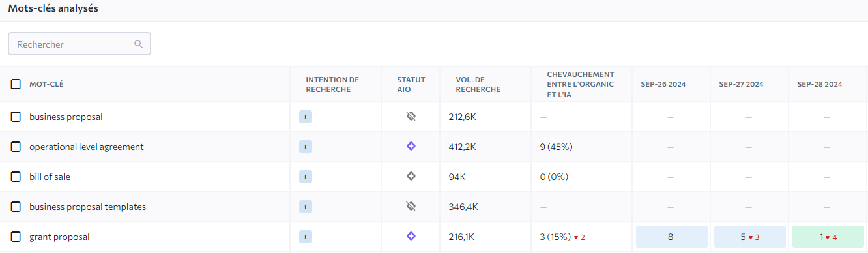The width and height of the screenshot is (868, 253).
Task: Click the AIO status icon for business proposal templates
Action: pos(411,207)
